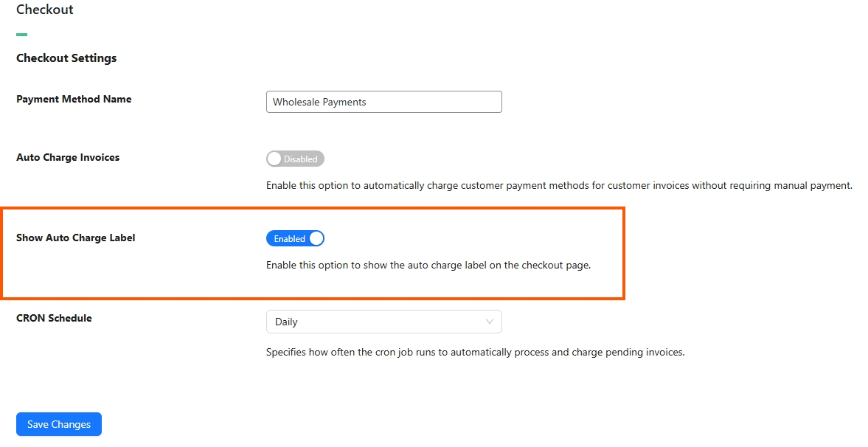Enable the Auto Charge Invoices toggle
This screenshot has width=868, height=447.
point(295,159)
